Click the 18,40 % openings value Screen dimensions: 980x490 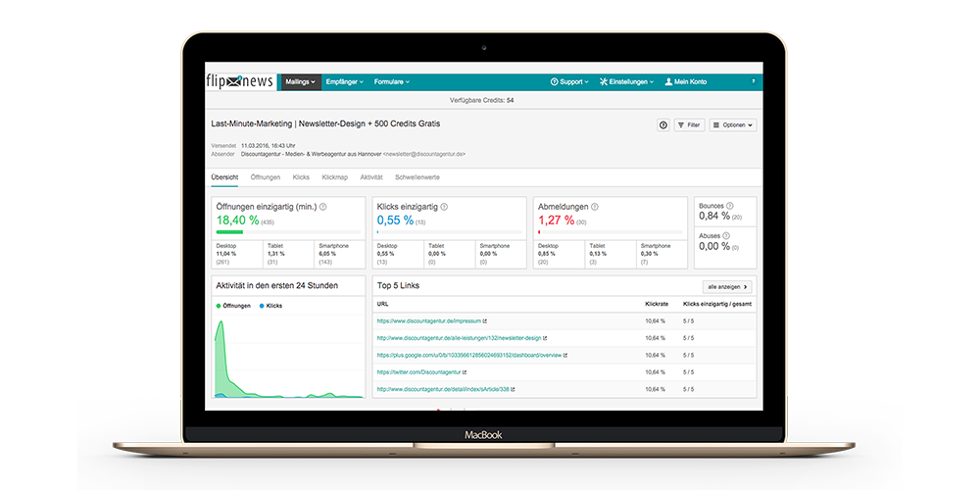[237, 220]
